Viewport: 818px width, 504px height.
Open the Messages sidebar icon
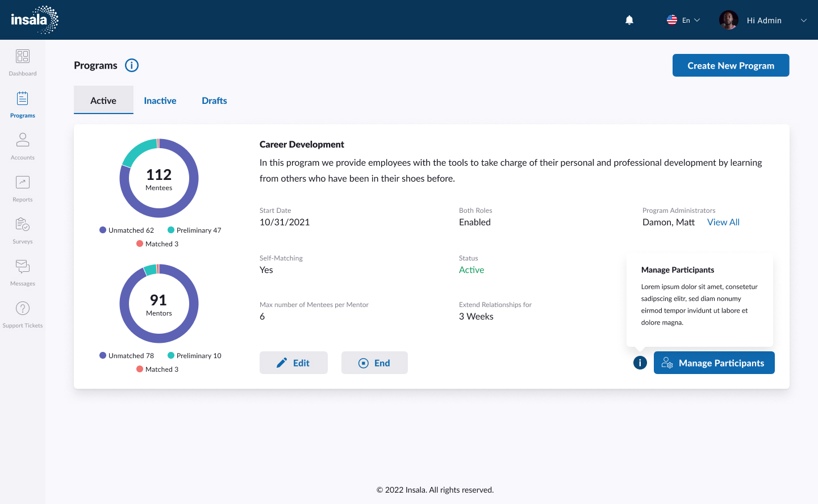[23, 266]
